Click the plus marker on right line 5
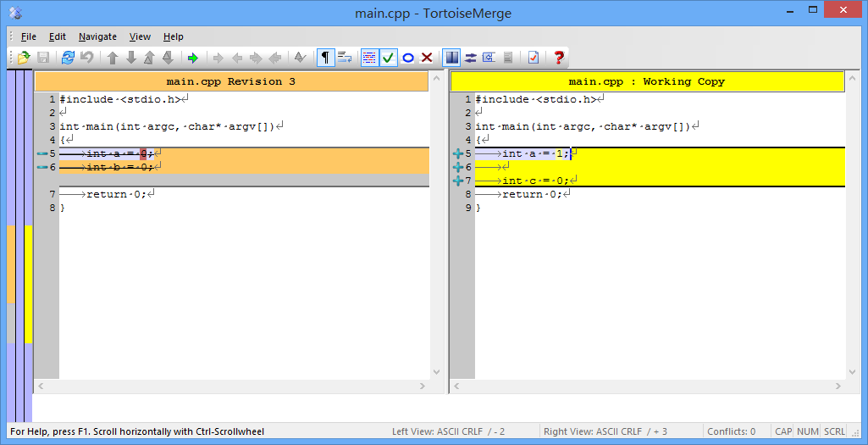The height and width of the screenshot is (445, 868). pos(458,153)
